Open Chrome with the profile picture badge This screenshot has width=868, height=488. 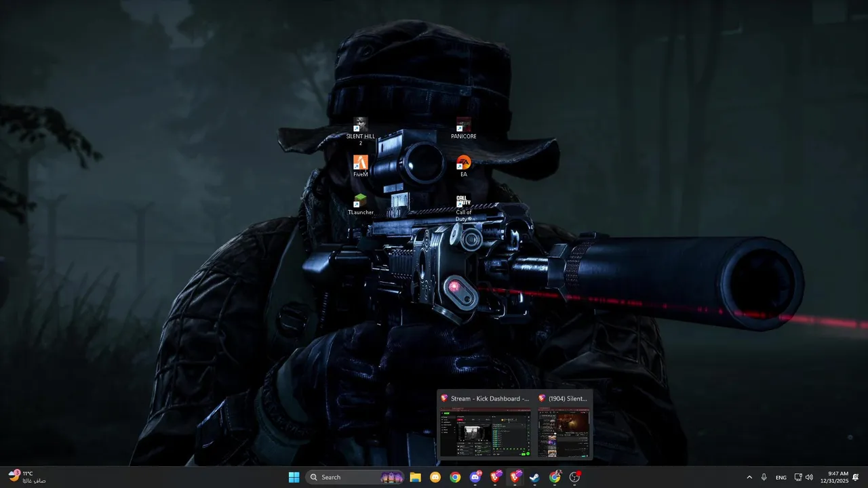click(x=555, y=477)
